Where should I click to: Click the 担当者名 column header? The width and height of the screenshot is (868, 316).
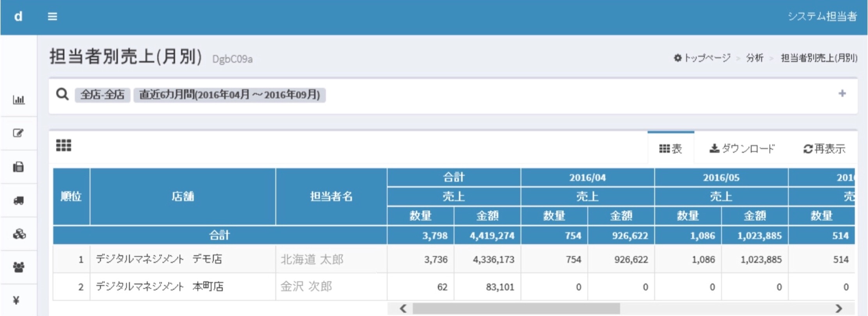331,196
